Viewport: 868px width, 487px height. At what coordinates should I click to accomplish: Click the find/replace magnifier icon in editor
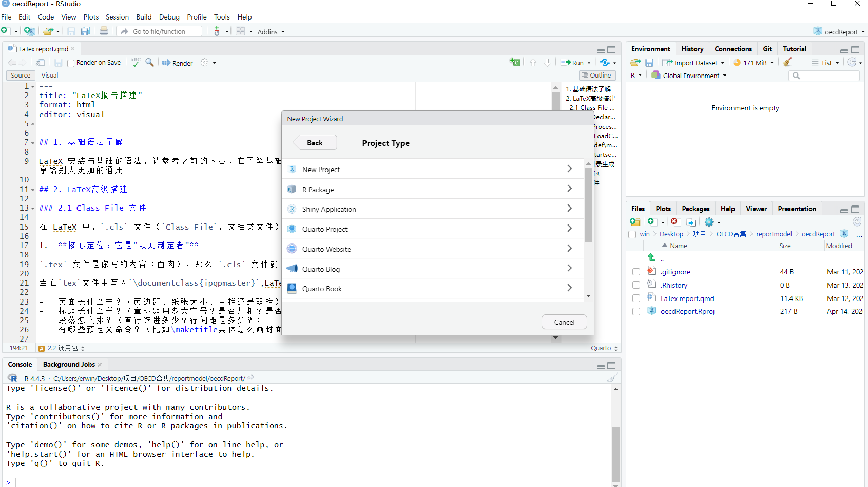[x=149, y=62]
